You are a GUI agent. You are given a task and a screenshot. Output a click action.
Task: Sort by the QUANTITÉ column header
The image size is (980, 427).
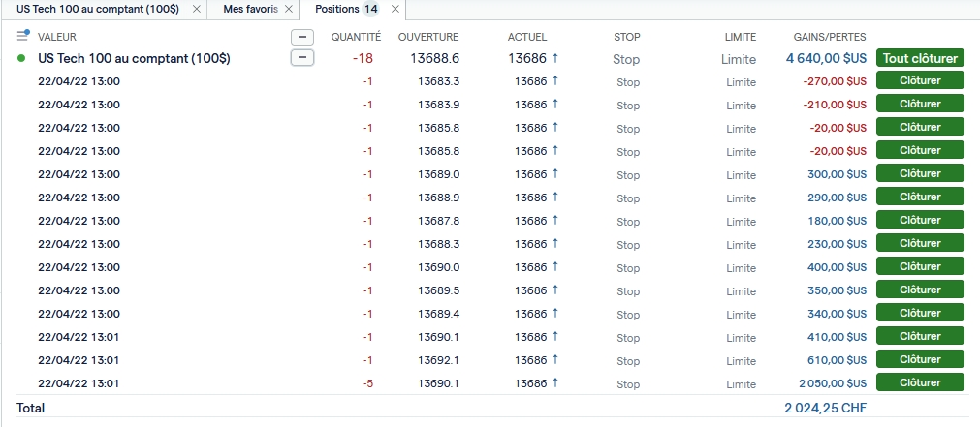pos(356,37)
